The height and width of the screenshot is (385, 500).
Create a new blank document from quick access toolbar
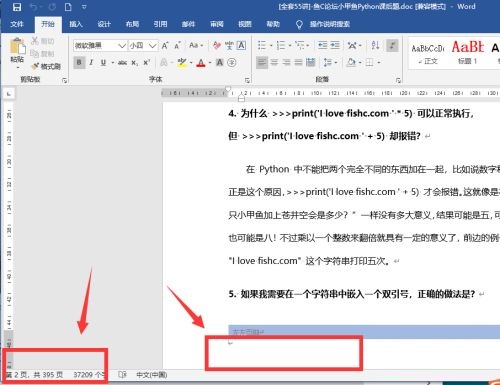(x=68, y=7)
